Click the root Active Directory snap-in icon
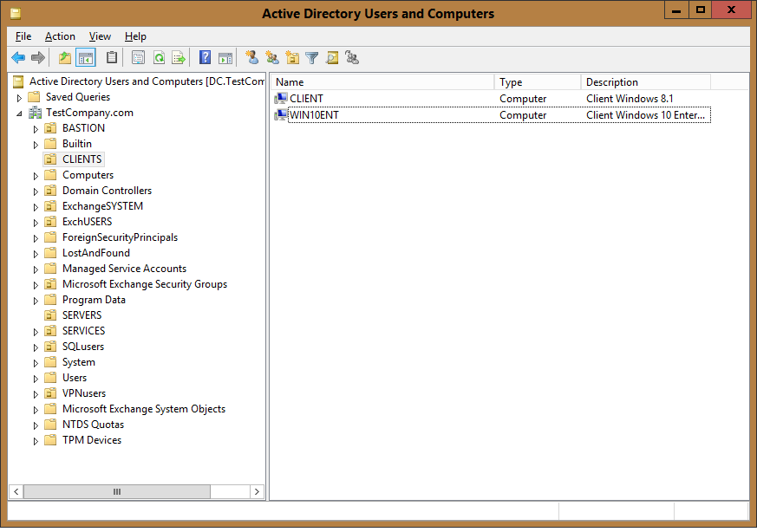757x532 pixels. point(18,81)
